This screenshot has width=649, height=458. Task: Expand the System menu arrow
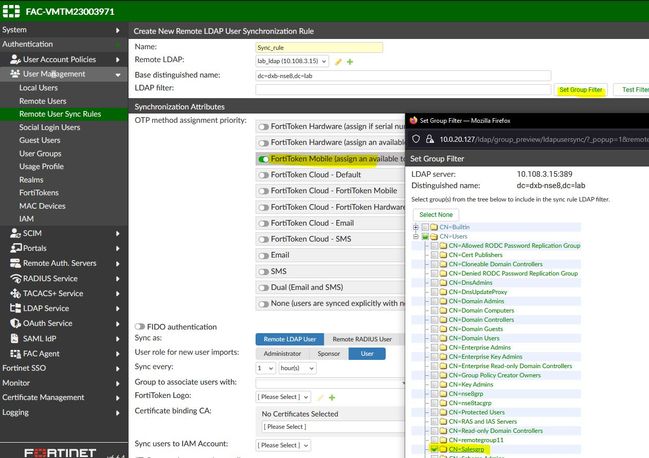pyautogui.click(x=118, y=30)
